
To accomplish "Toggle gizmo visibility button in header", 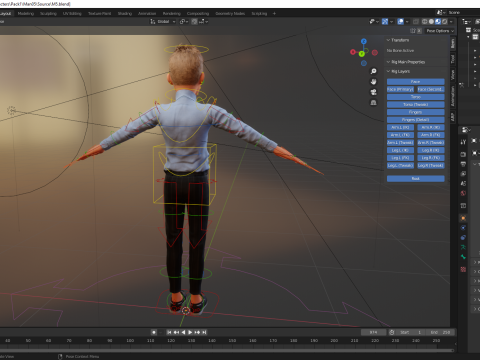I will (385, 21).
